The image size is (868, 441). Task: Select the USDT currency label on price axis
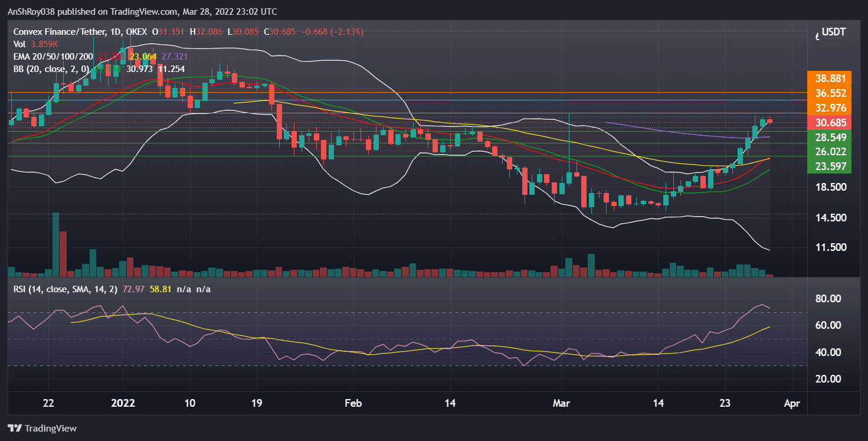[x=833, y=32]
